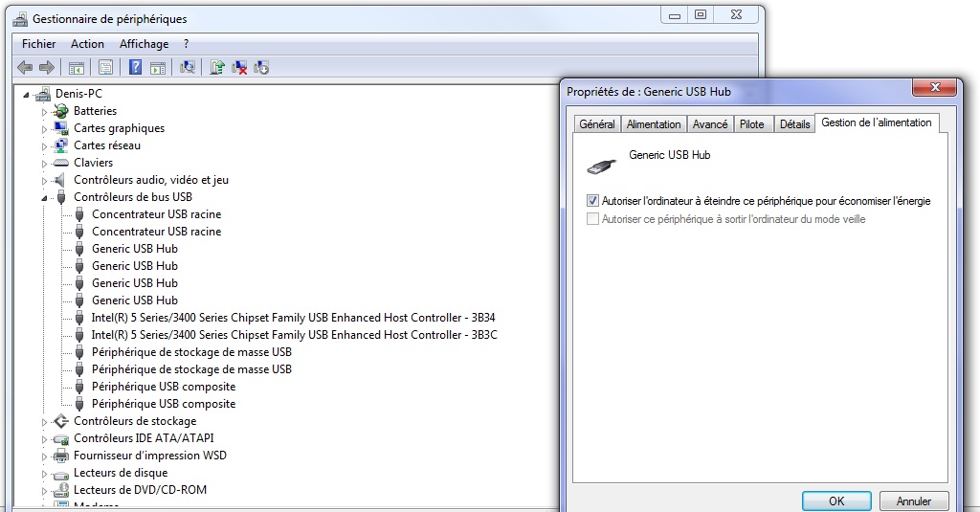This screenshot has height=512, width=980.
Task: Click the Device Manager restore window button
Action: (701, 15)
